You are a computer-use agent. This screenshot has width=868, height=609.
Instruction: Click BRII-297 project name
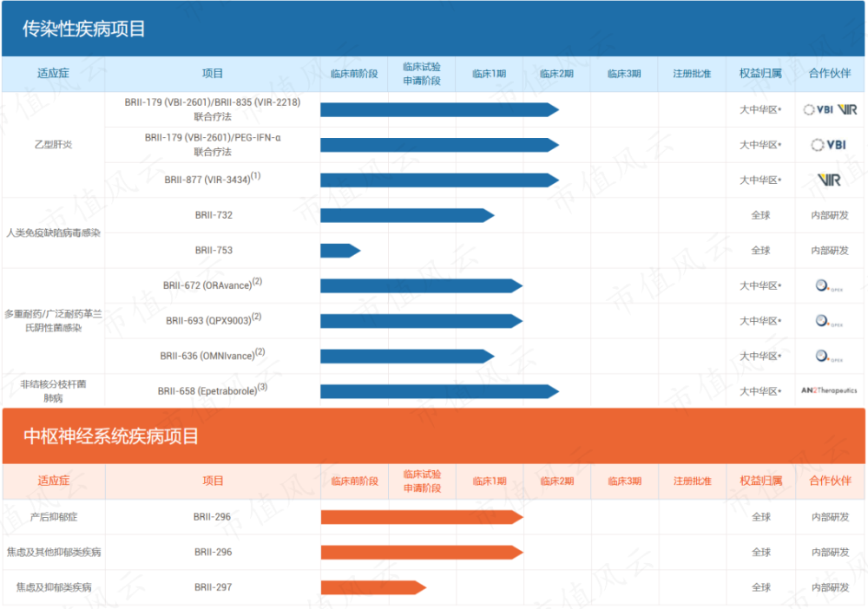(214, 587)
